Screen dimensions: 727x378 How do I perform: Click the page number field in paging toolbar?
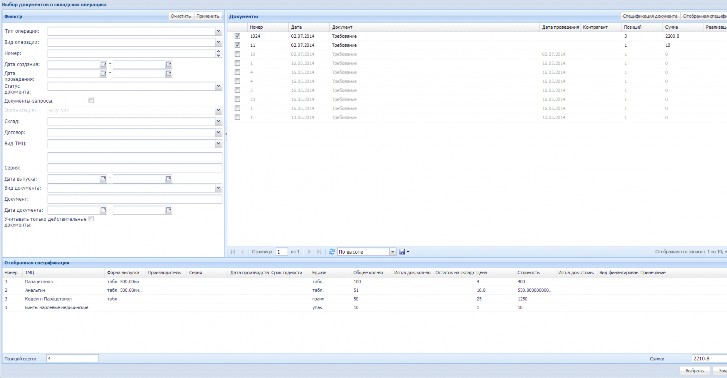pos(281,252)
